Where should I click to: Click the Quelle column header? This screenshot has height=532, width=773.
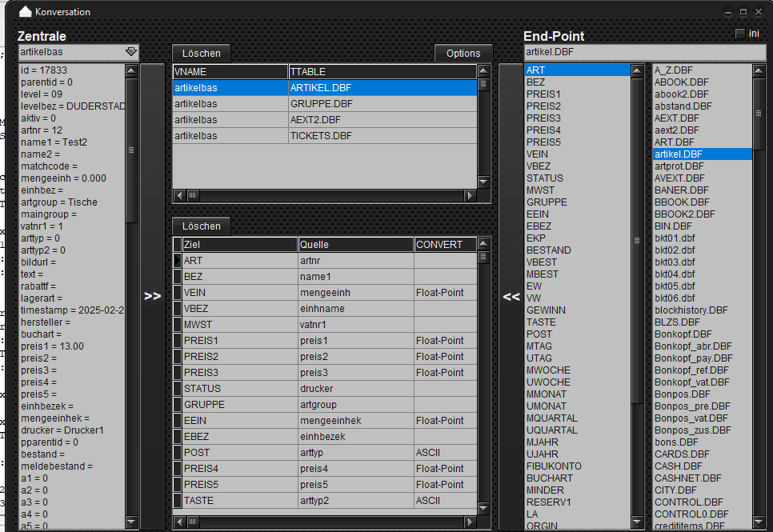[x=355, y=245]
